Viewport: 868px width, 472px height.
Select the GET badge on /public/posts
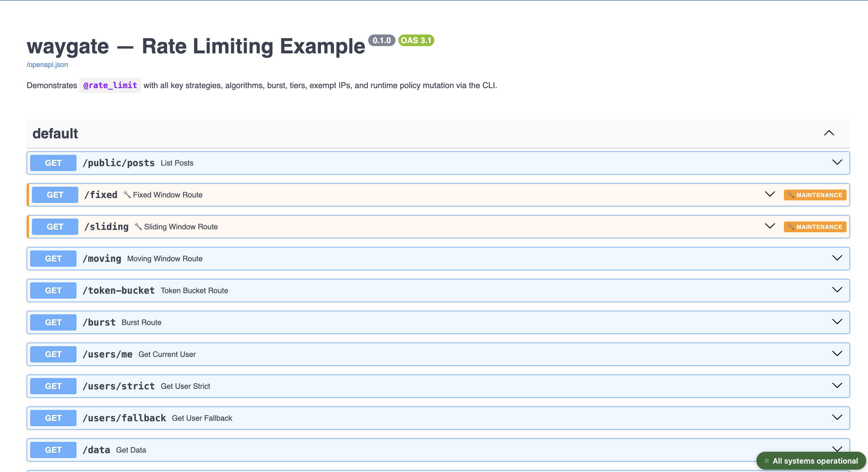tap(53, 163)
